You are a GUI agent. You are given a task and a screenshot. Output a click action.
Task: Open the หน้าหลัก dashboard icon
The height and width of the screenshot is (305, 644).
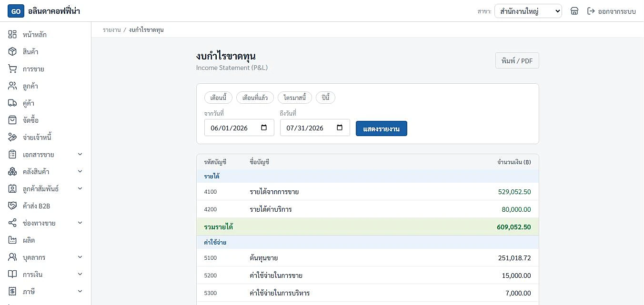tap(12, 35)
